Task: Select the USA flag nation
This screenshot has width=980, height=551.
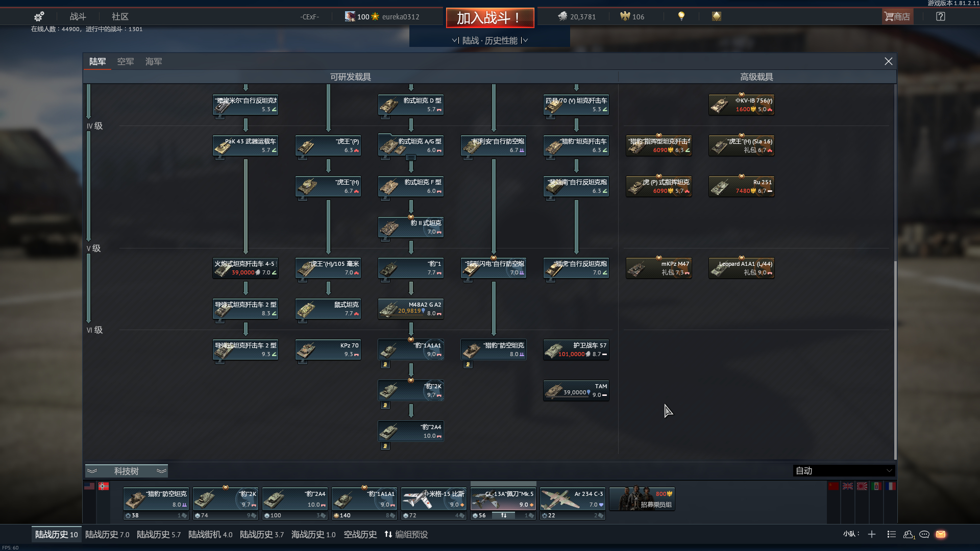Action: (89, 486)
